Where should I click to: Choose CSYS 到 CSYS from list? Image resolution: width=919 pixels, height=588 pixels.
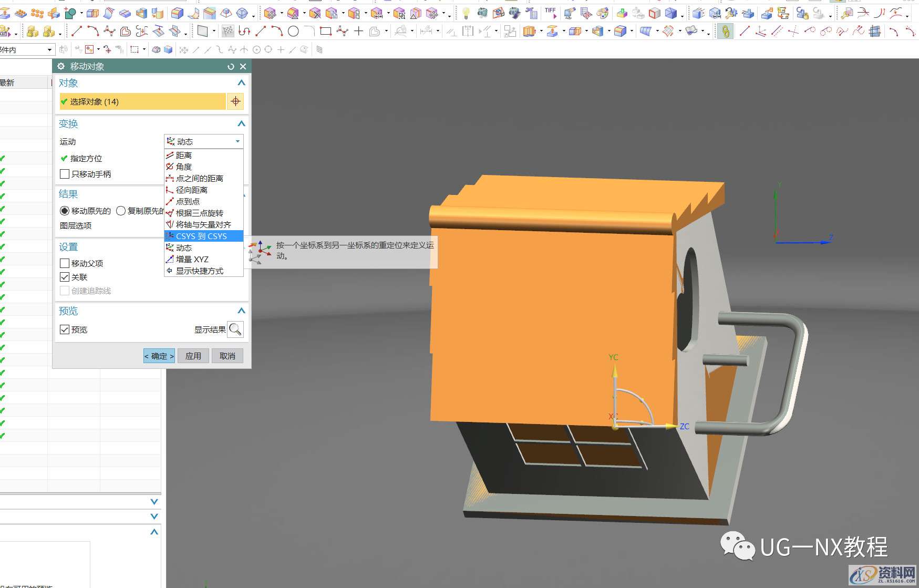tap(201, 236)
